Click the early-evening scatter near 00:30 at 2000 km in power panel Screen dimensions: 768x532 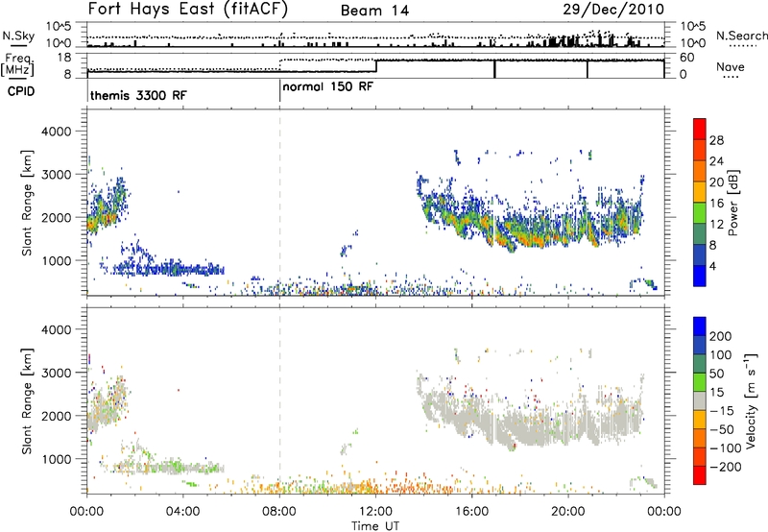point(104,213)
